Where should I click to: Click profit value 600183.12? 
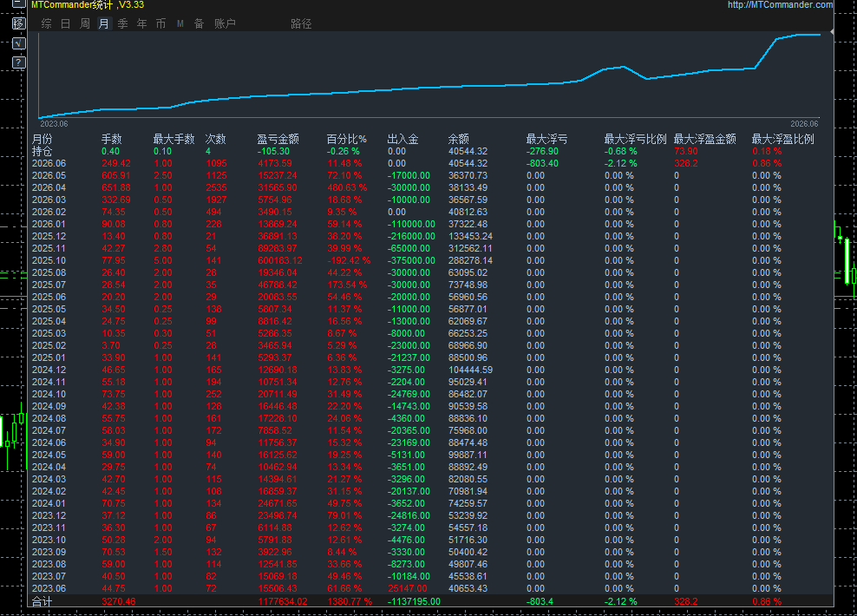pyautogui.click(x=280, y=261)
